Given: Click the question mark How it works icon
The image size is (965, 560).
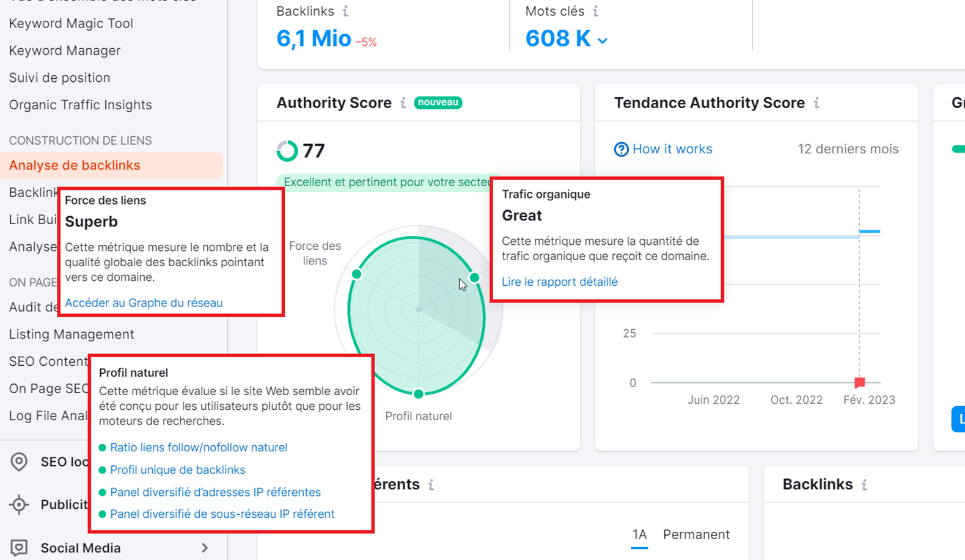Looking at the screenshot, I should pos(621,149).
